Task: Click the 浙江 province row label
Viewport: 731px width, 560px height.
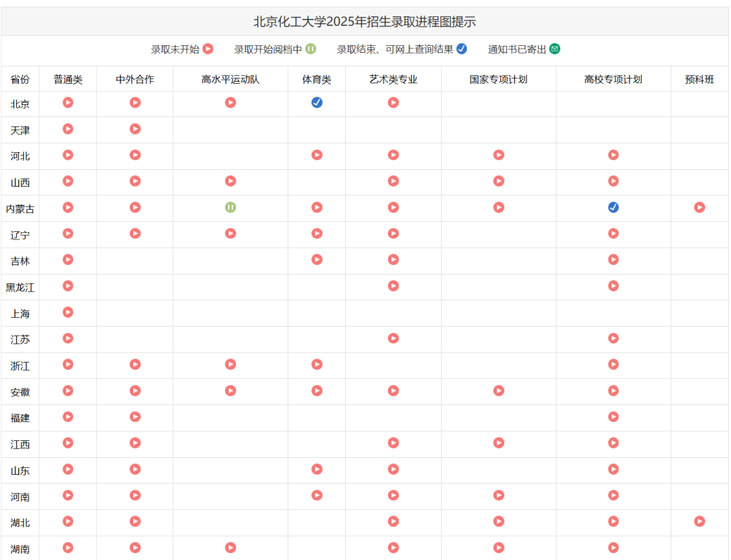Action: [x=20, y=366]
